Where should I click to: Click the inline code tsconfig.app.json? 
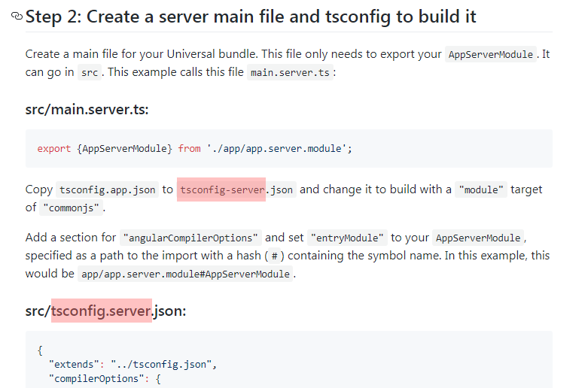click(x=107, y=189)
